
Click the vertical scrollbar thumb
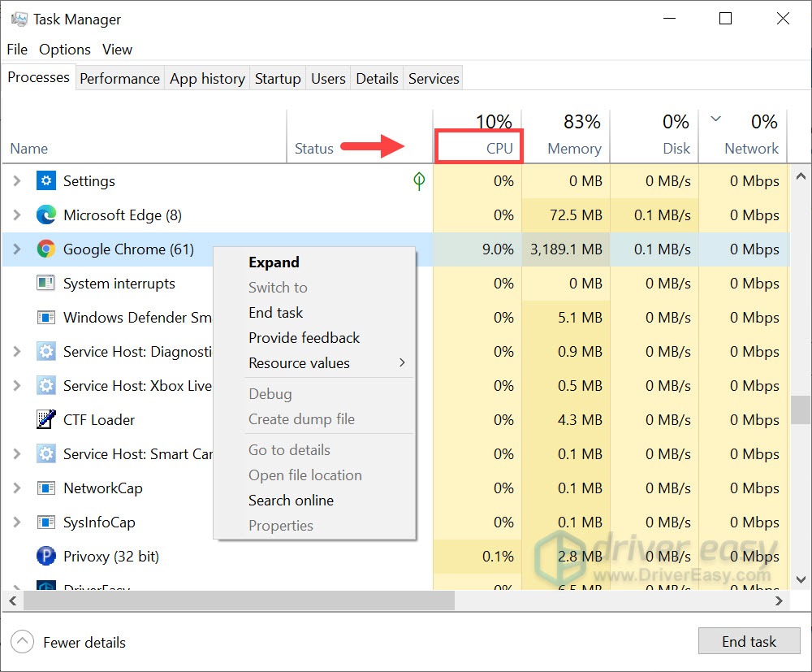pos(801,410)
